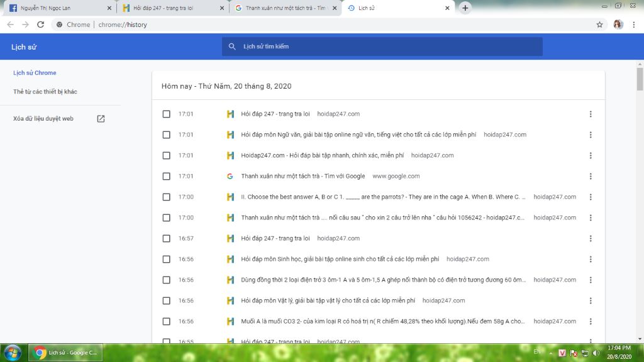644x362 pixels.
Task: Switch to Nguyễn Thị Ngọc Lan Facebook tab
Action: [x=60, y=8]
